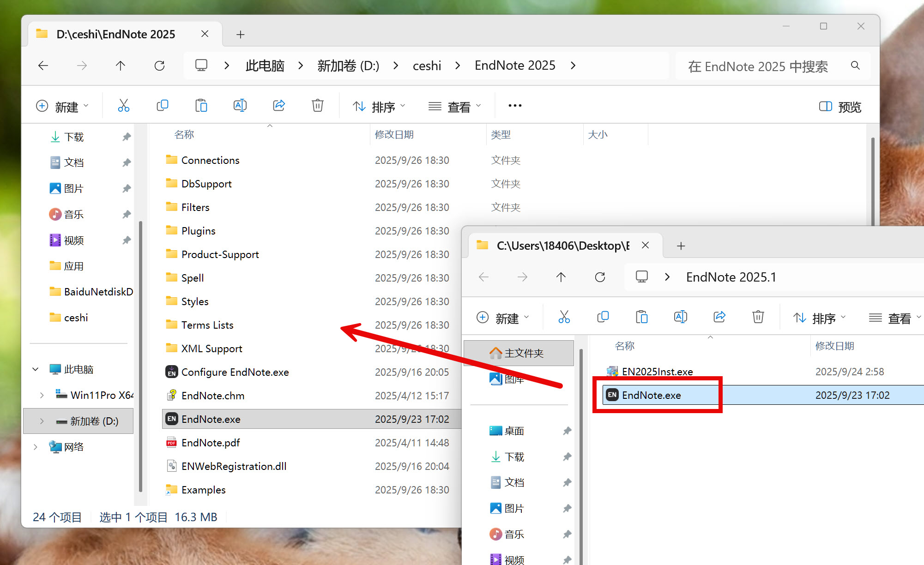This screenshot has height=565, width=924.
Task: Add new tab in the Desktop explorer window
Action: (681, 246)
